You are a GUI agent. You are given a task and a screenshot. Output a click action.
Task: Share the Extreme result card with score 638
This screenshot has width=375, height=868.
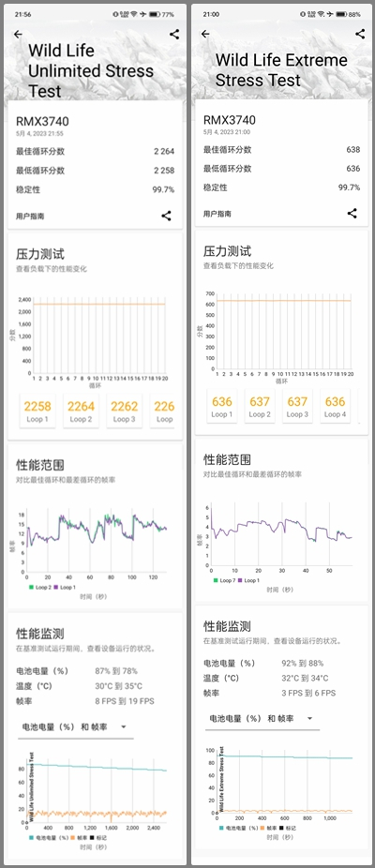click(x=352, y=213)
